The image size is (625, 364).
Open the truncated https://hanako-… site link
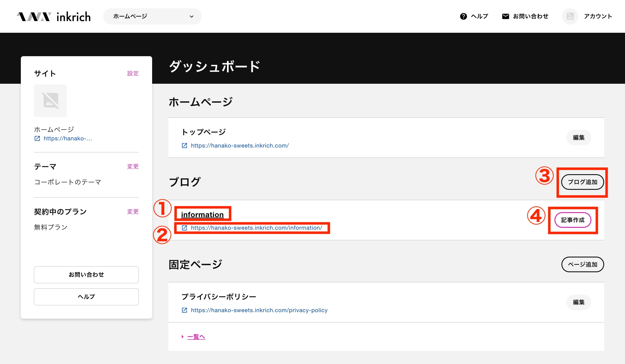pos(68,138)
